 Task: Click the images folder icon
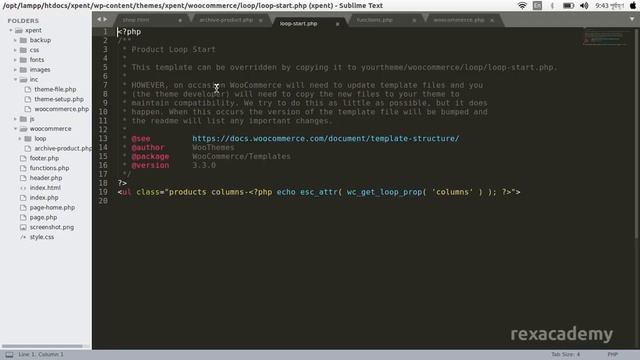(23, 70)
